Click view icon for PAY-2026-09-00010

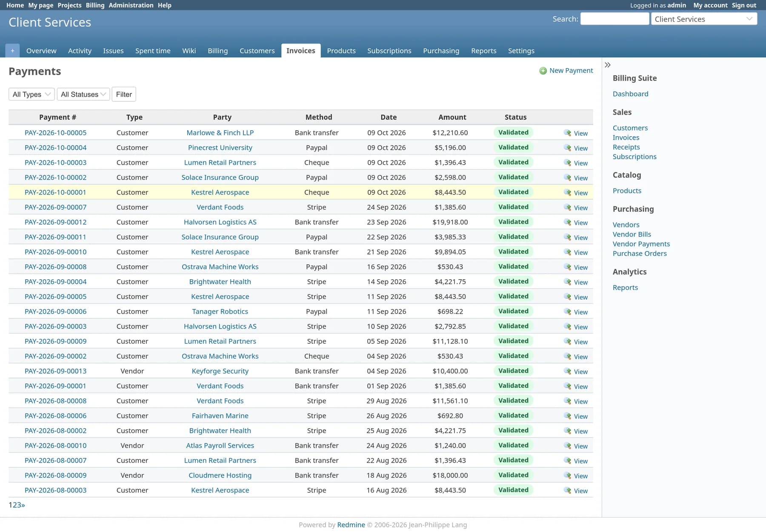(x=567, y=252)
